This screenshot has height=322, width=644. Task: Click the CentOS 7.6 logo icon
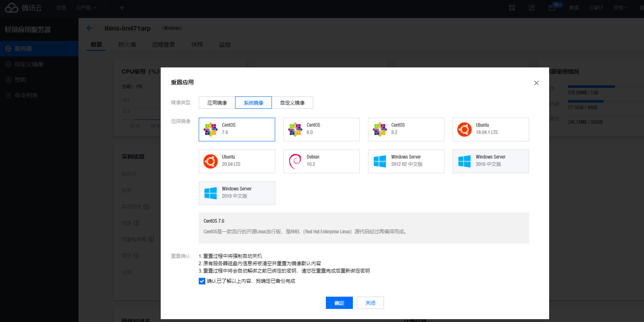(x=211, y=130)
